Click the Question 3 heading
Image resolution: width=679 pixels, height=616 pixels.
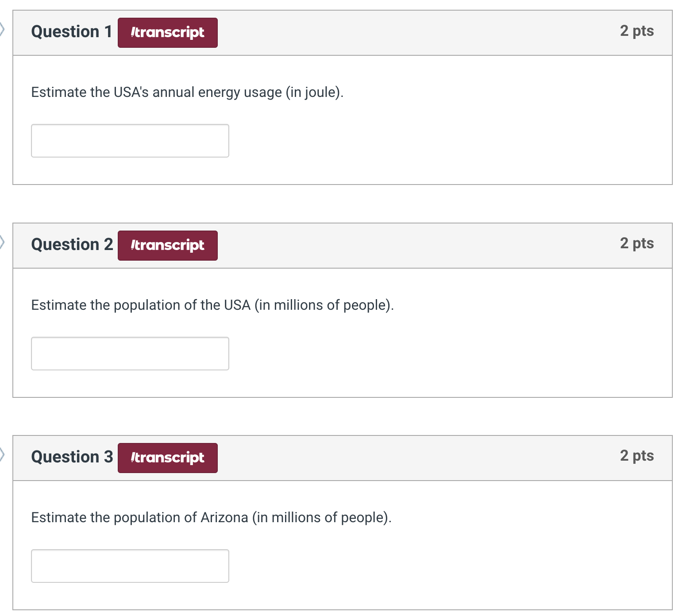[x=72, y=457]
